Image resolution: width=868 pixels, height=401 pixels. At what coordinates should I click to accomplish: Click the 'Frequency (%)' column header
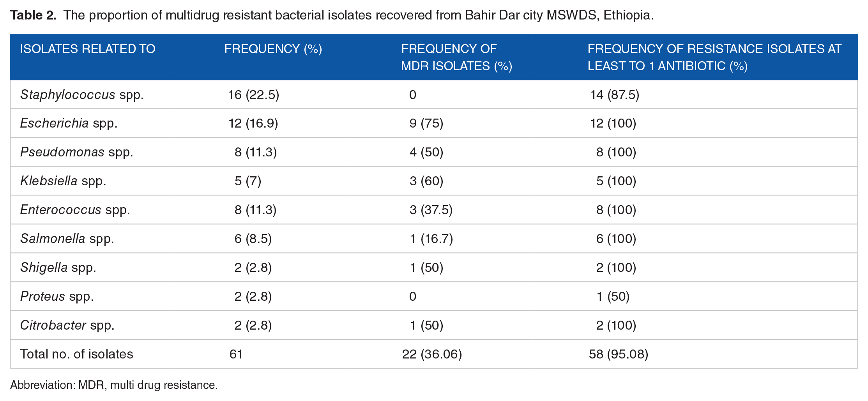(x=273, y=49)
